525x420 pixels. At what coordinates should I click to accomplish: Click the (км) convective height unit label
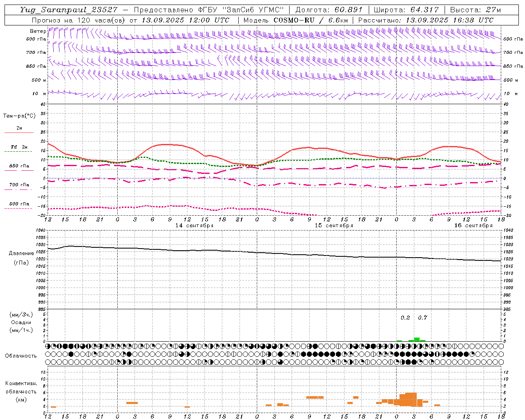[21, 399]
